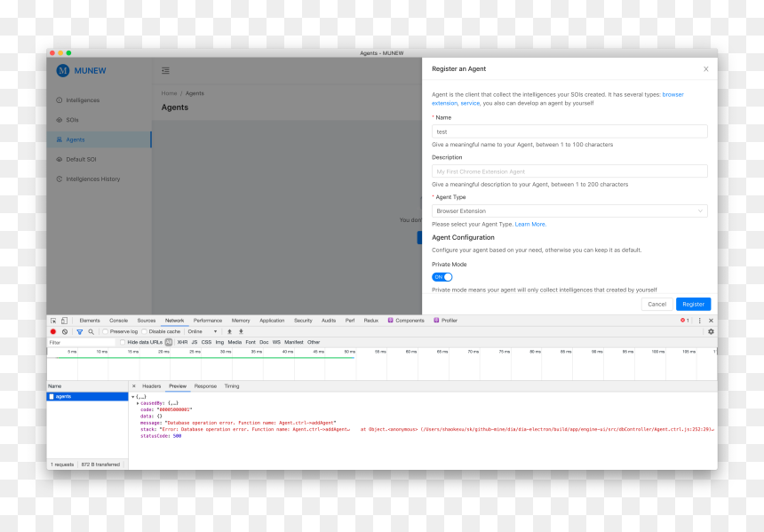Image resolution: width=764 pixels, height=532 pixels.
Task: Click the Name input field
Action: point(569,131)
